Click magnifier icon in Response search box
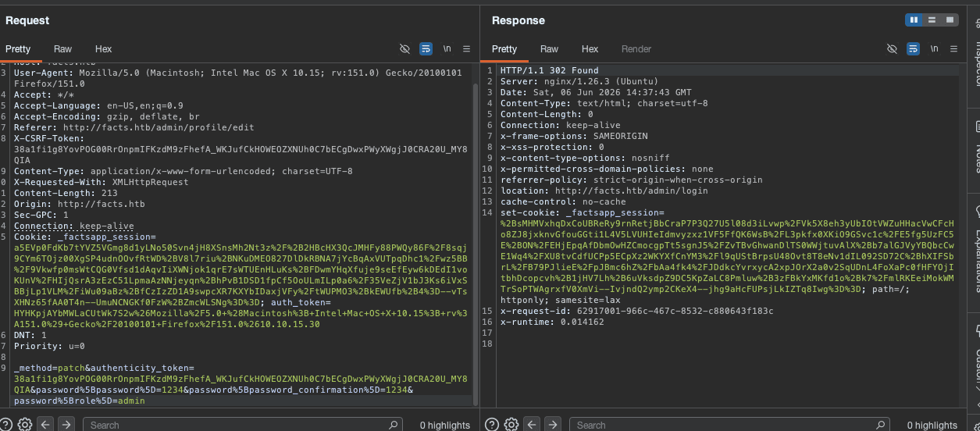Image resolution: width=980 pixels, height=431 pixels. coord(881,425)
